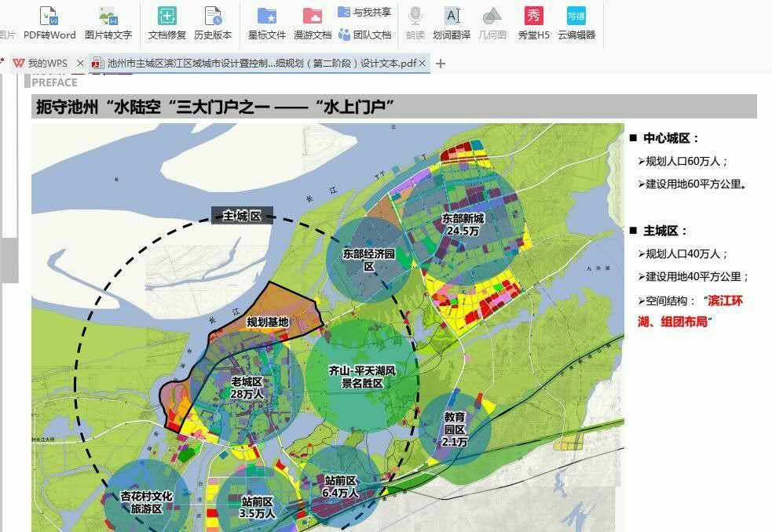Click the 站前区 3.5万人 label
Screen dimensions: 772x532
click(x=258, y=508)
